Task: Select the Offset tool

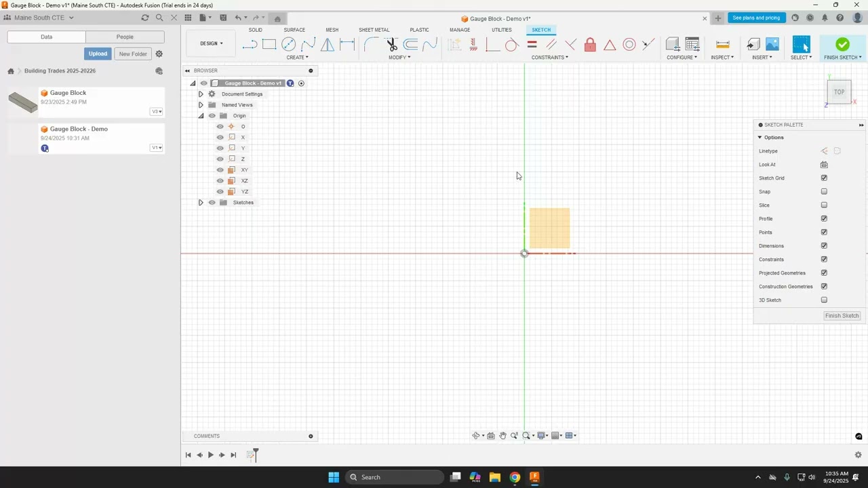Action: 411,45
